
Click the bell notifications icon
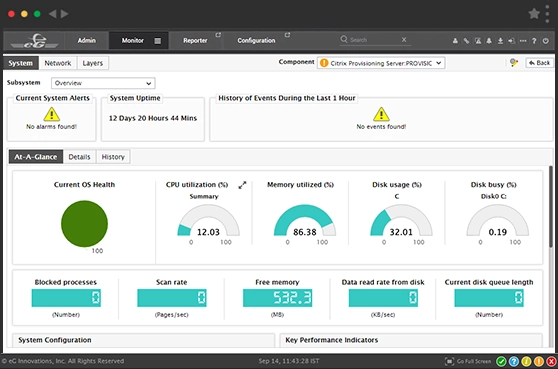(x=489, y=41)
